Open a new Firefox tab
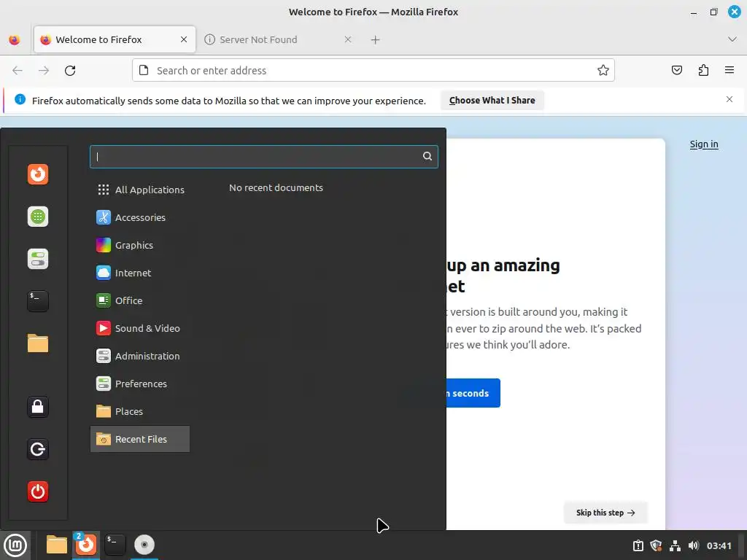Viewport: 747px width, 560px height. click(376, 40)
